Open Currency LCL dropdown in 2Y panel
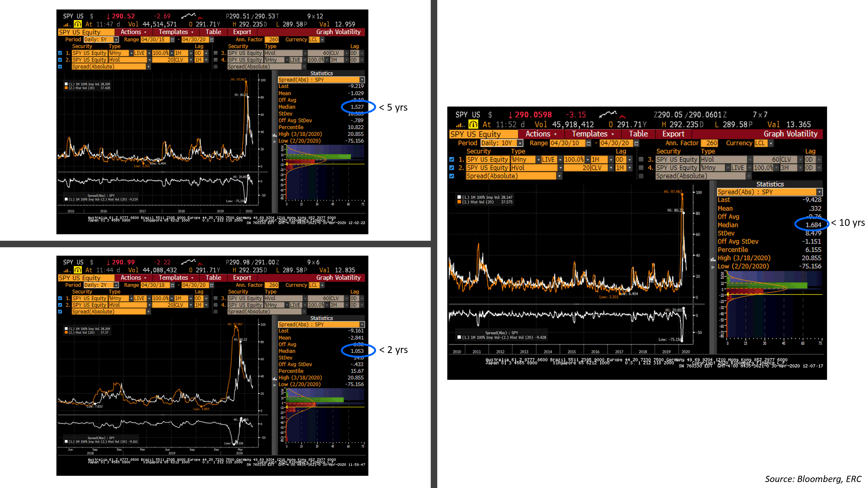868x488 pixels. point(323,285)
